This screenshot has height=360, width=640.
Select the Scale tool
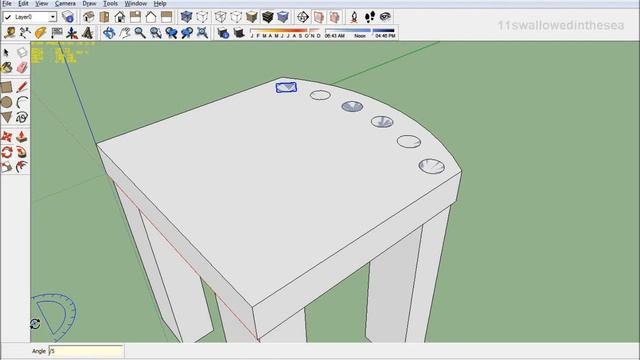click(6, 167)
